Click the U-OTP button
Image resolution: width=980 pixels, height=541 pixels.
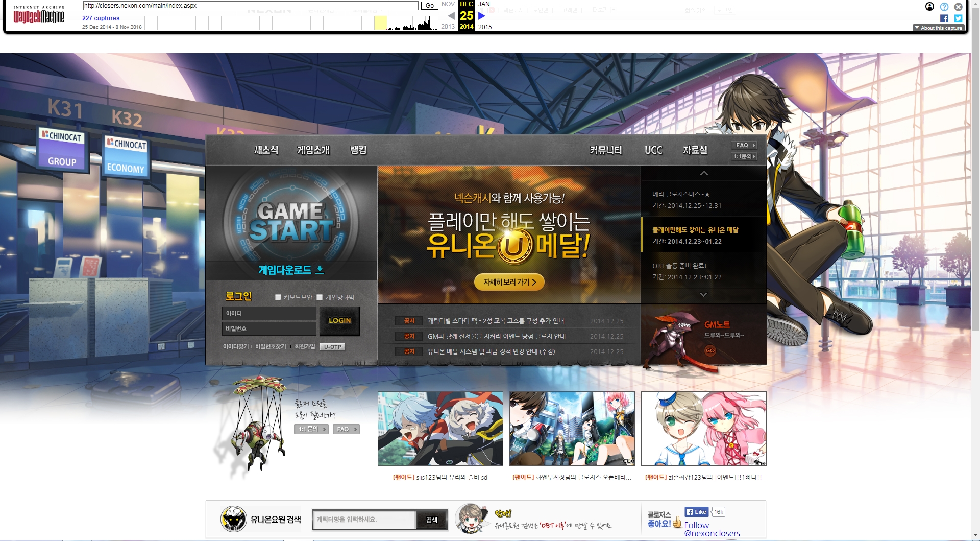(x=332, y=347)
